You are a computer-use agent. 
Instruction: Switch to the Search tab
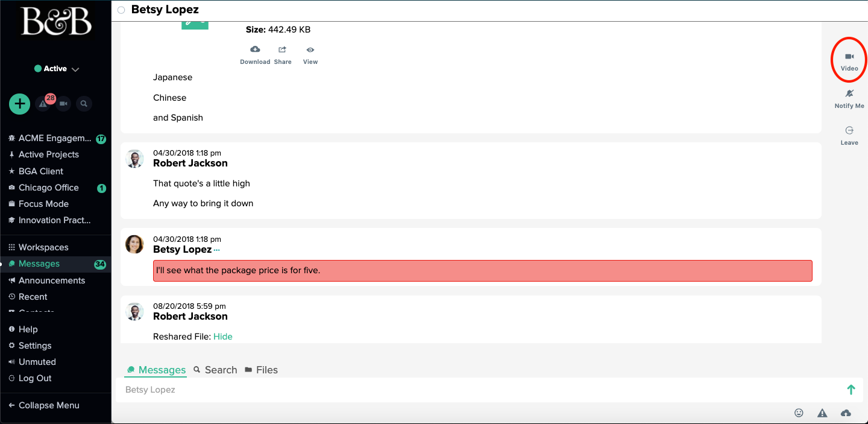click(x=215, y=370)
